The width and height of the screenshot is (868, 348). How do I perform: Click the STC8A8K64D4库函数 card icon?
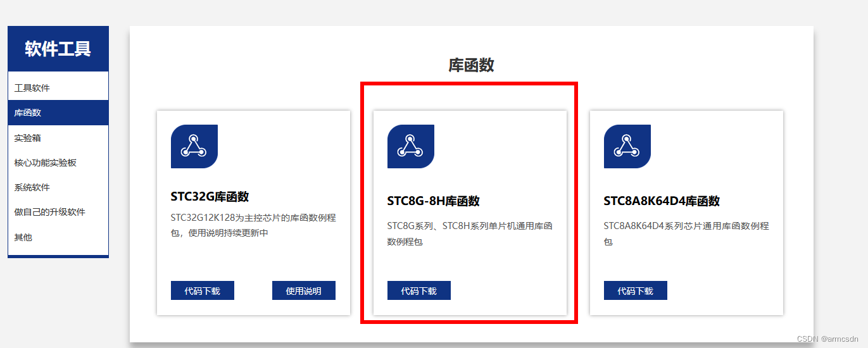[627, 146]
